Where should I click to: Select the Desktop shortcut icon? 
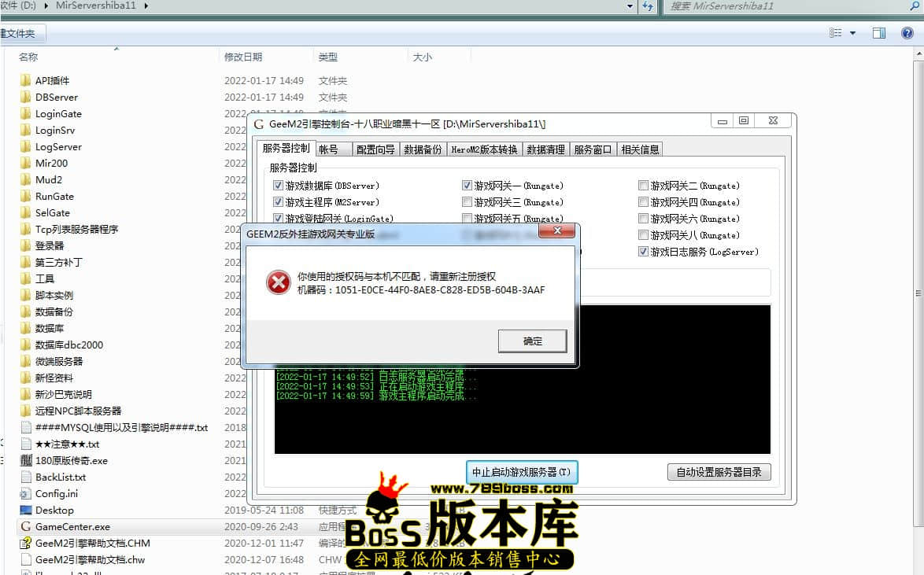(x=25, y=510)
